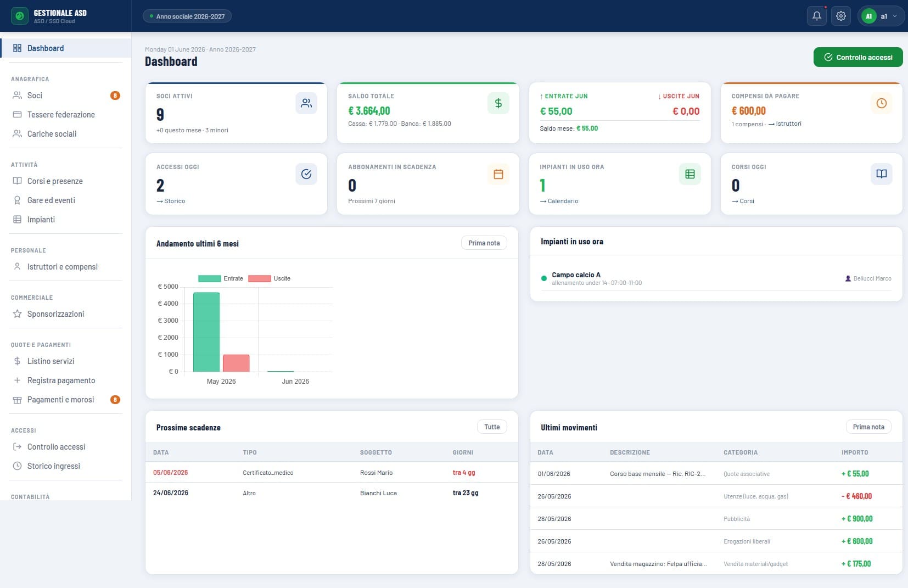Screen dimensions: 908x588
Task: Click the green Controllo accessi button
Action: [858, 57]
